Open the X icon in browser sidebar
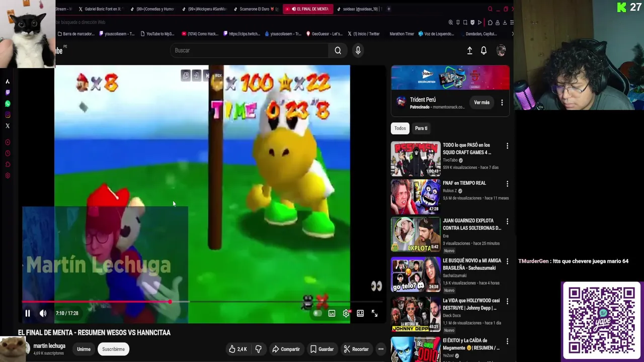This screenshot has height=362, width=644. coord(8,126)
